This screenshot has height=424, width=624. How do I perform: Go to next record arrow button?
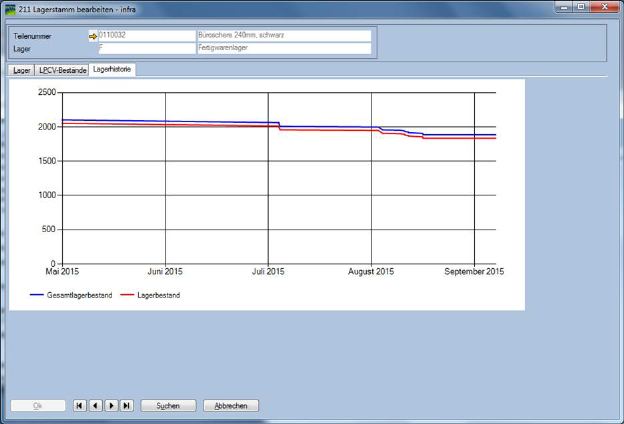(111, 406)
